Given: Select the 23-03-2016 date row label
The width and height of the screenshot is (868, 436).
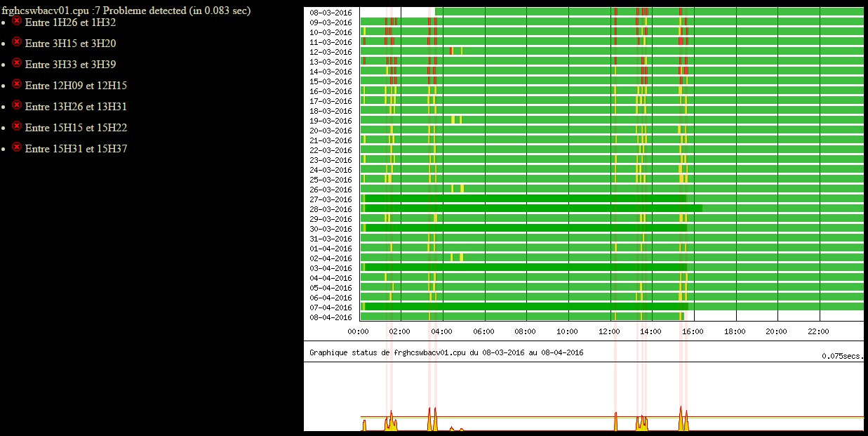Looking at the screenshot, I should point(331,160).
